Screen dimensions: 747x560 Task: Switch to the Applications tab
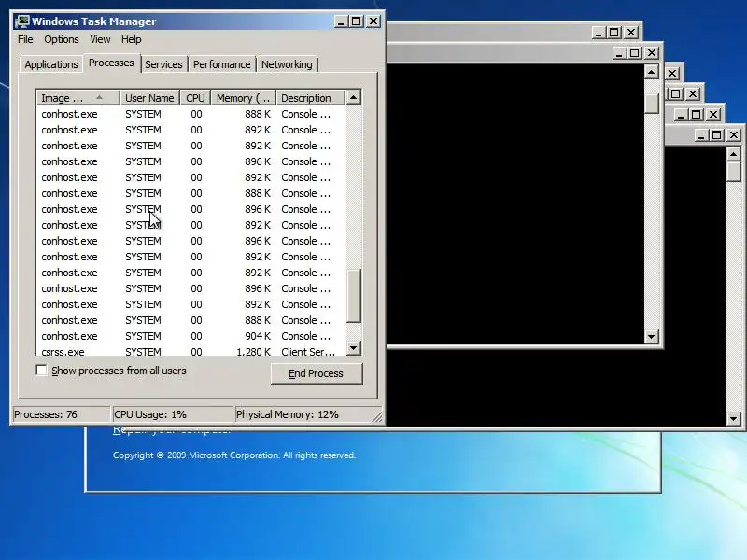pyautogui.click(x=51, y=64)
